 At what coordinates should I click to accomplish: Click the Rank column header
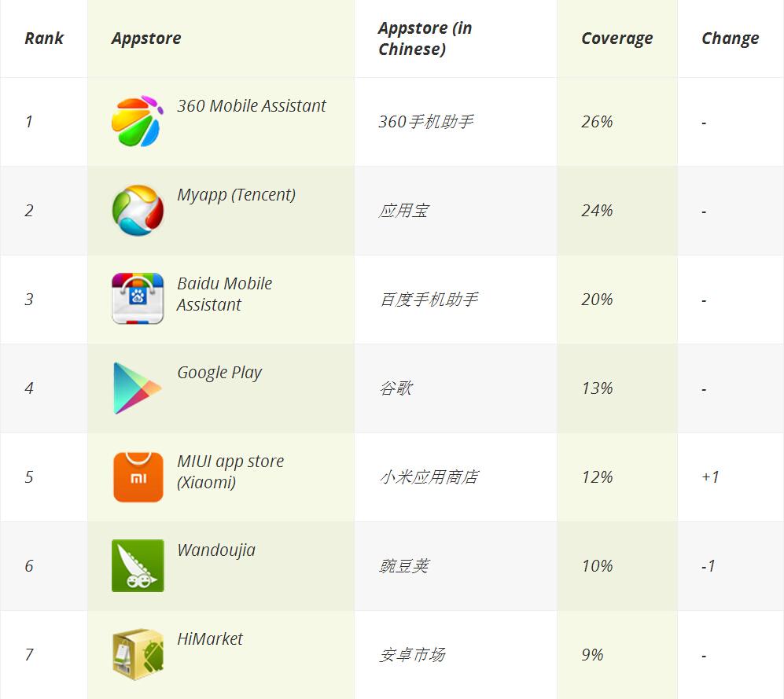44,39
